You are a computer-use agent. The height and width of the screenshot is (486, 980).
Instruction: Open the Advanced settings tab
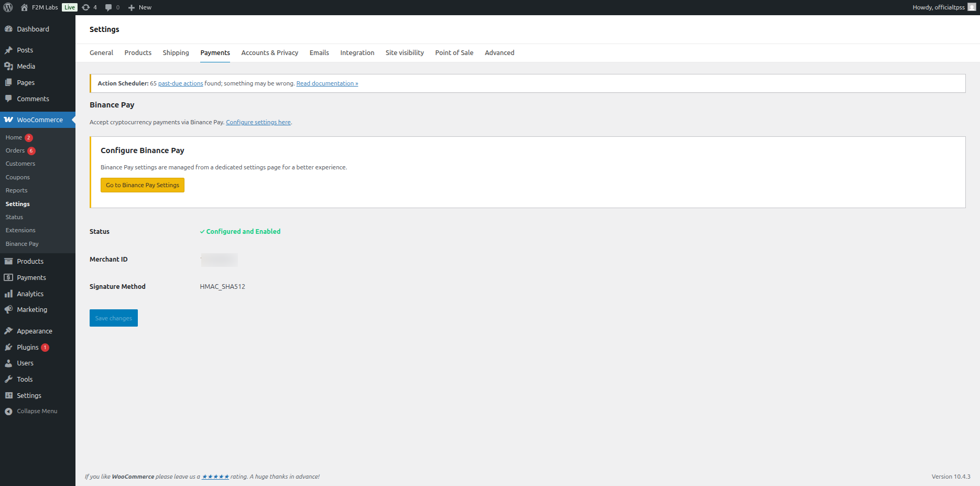click(x=499, y=53)
